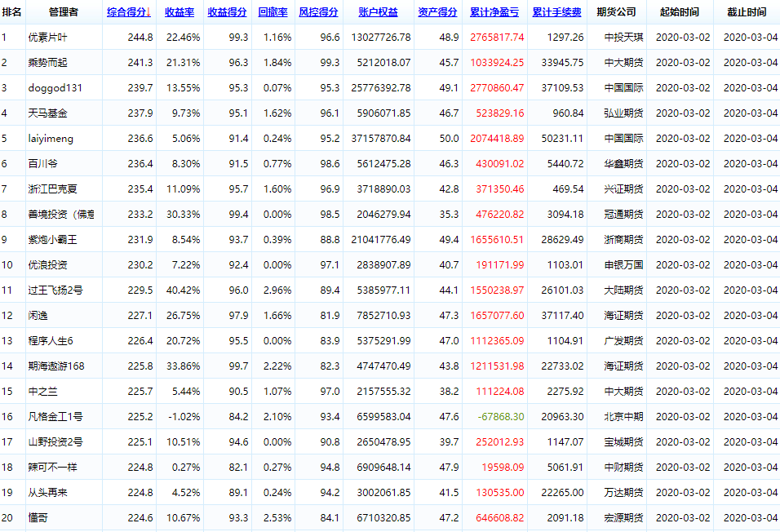
Task: Sort by 资产得分 column header
Action: [x=437, y=12]
